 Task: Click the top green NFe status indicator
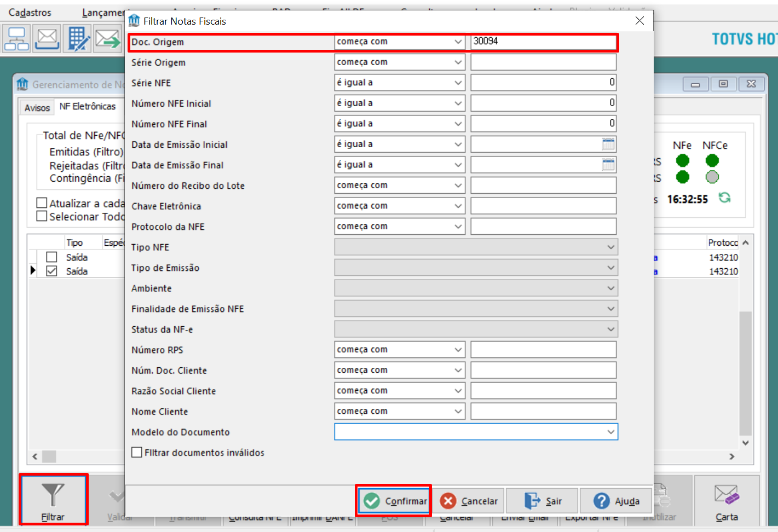click(x=683, y=160)
